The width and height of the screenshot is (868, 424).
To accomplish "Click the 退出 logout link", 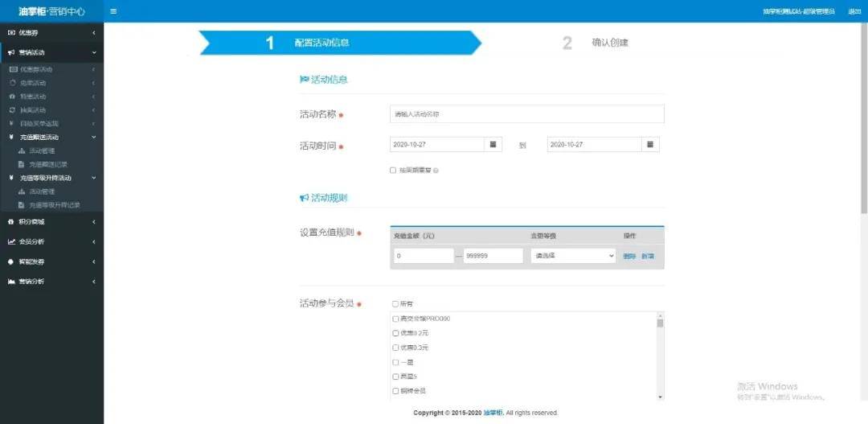I will pos(854,11).
